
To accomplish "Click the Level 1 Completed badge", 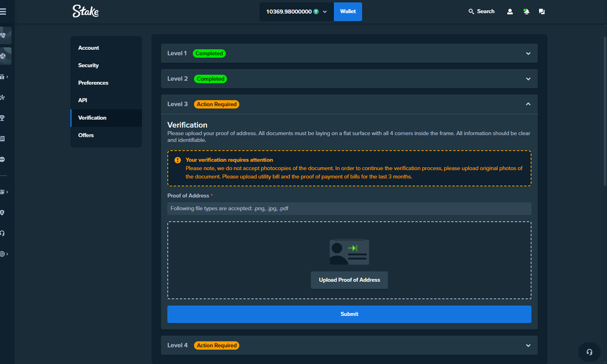I will (209, 54).
